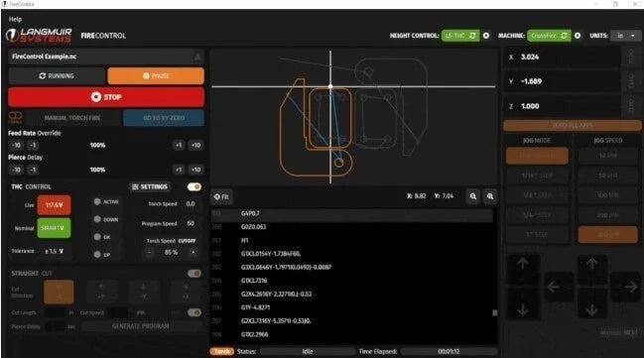Click the Zero button for Y axis

point(632,81)
